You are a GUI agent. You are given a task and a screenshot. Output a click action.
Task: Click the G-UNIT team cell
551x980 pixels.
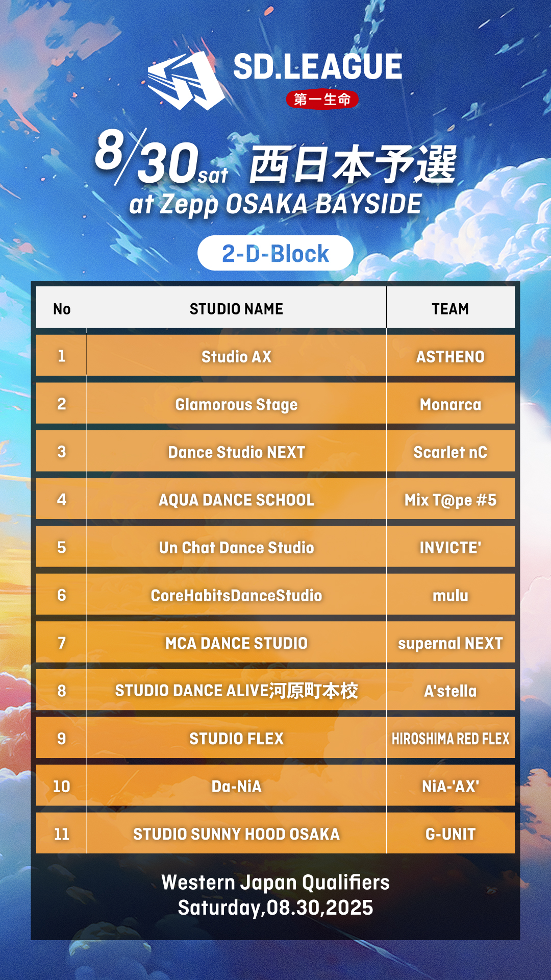(450, 834)
